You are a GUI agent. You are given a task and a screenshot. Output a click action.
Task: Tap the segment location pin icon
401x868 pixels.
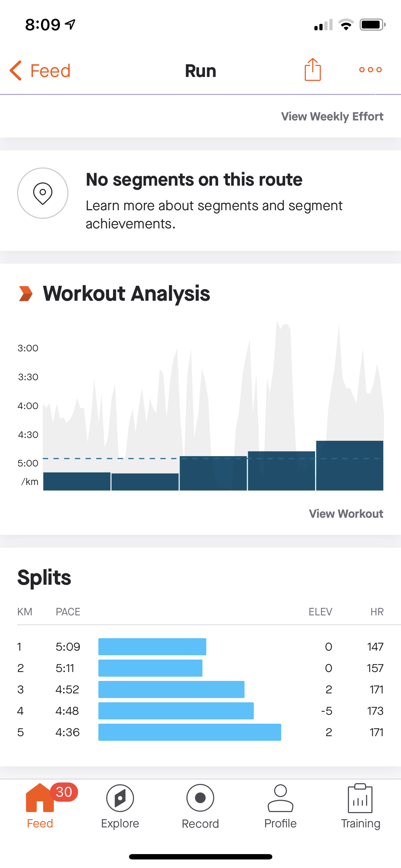point(43,193)
